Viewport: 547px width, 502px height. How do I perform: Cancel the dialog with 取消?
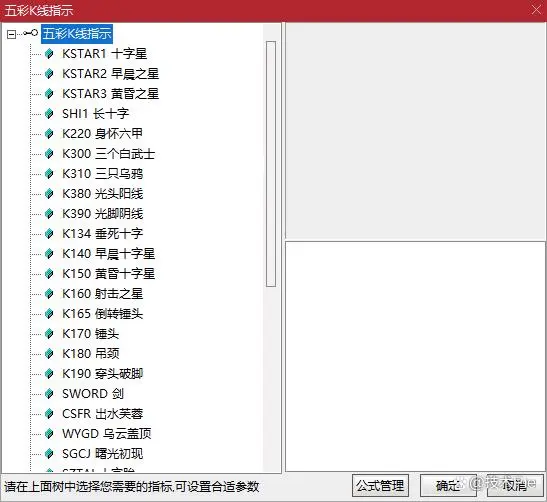[x=515, y=486]
